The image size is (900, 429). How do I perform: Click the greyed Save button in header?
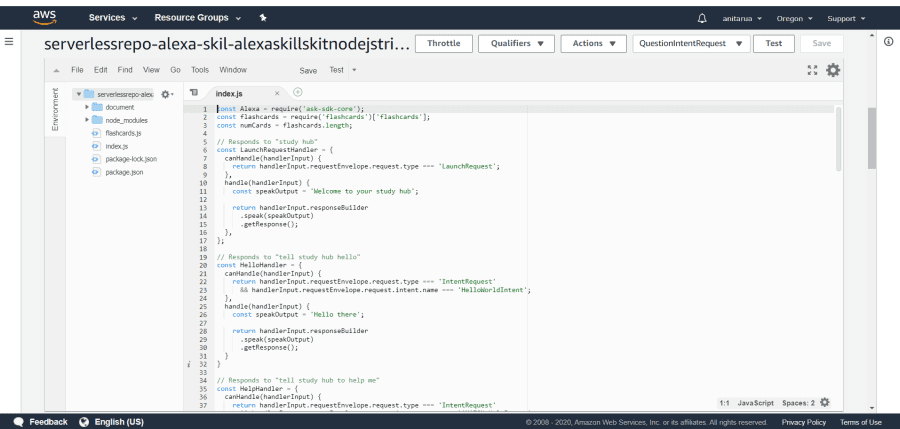pyautogui.click(x=821, y=44)
